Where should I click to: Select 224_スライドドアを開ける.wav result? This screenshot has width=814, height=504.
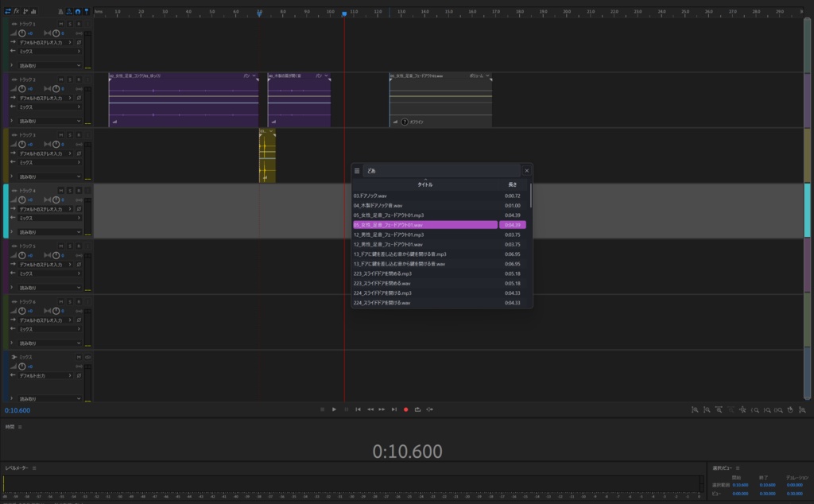(x=439, y=303)
